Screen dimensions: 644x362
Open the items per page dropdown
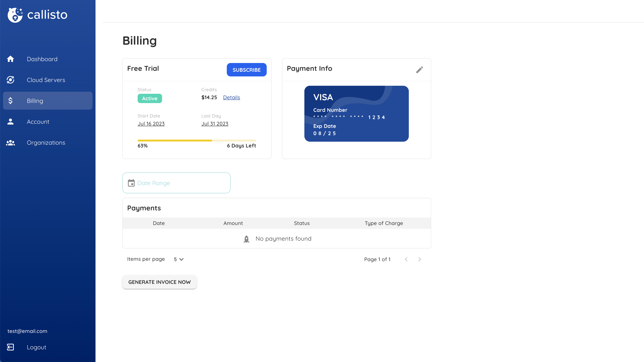click(178, 259)
